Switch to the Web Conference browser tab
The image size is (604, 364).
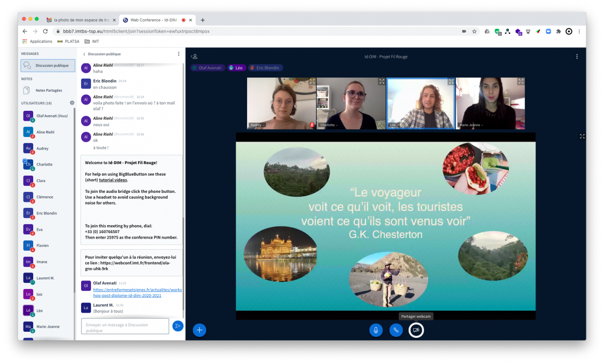pos(154,20)
